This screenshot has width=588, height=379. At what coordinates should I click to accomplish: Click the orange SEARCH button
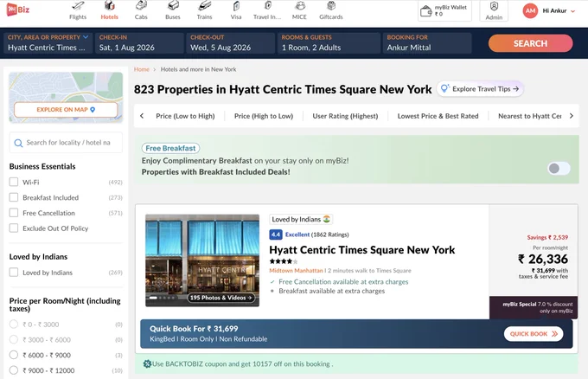(530, 43)
